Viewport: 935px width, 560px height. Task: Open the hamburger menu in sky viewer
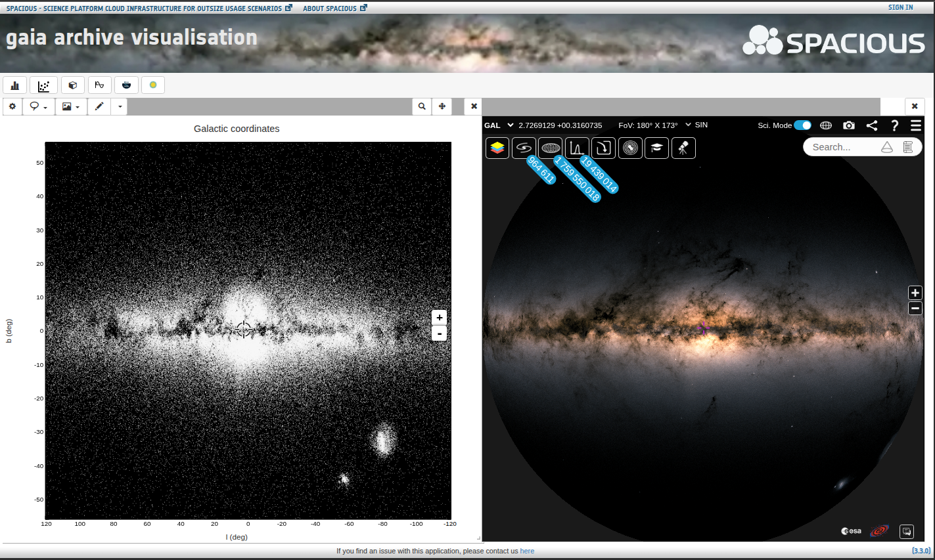(916, 125)
